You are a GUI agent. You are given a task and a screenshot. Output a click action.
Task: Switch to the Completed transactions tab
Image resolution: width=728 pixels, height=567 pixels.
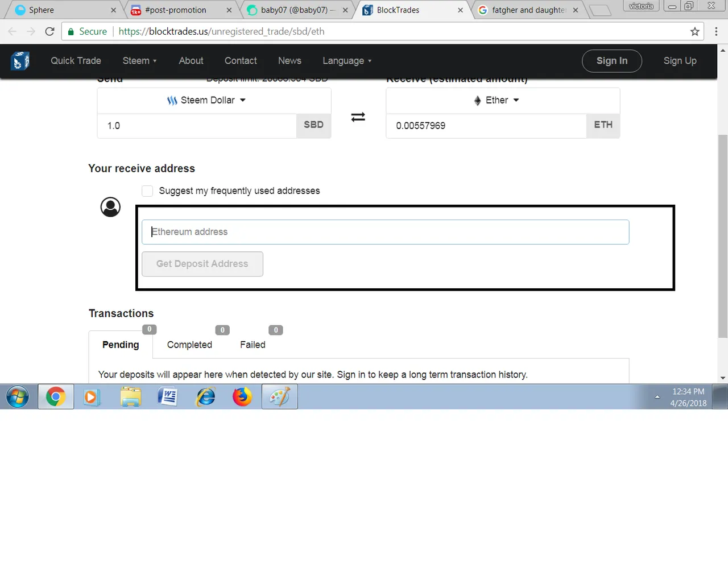(x=189, y=345)
